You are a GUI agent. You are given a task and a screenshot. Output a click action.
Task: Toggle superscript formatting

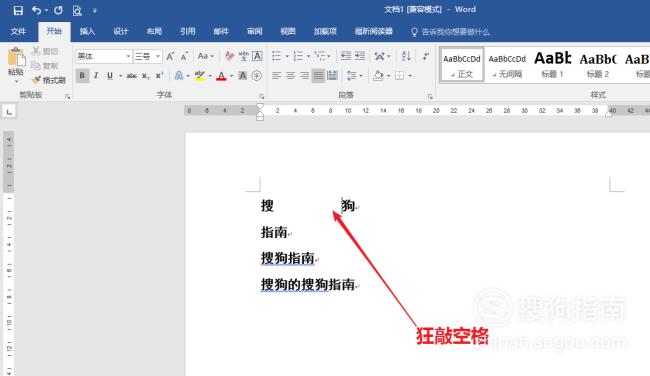159,75
